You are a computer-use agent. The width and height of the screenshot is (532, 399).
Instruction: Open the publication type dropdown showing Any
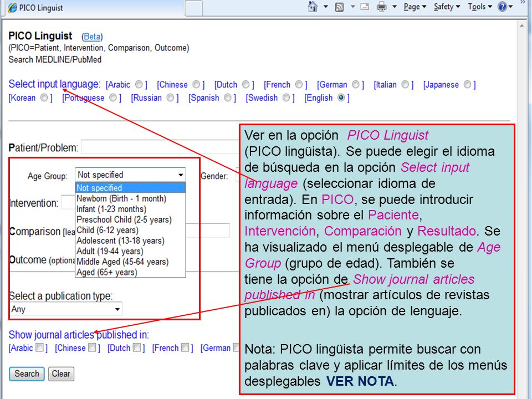66,309
